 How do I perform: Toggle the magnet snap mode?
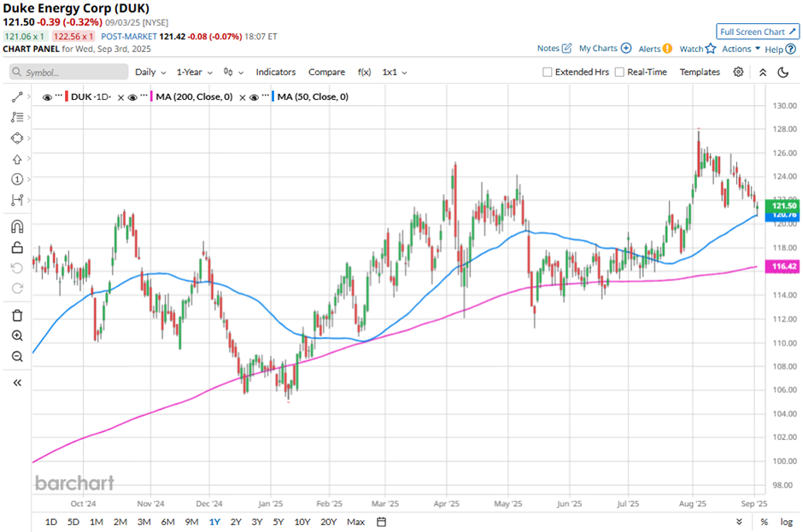coord(17,227)
